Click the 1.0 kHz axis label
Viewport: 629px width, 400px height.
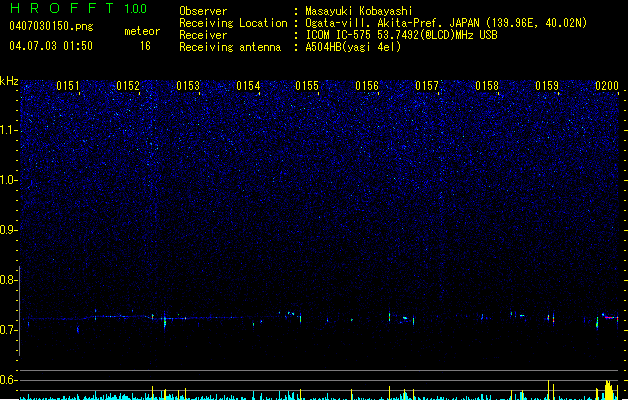[x=8, y=180]
